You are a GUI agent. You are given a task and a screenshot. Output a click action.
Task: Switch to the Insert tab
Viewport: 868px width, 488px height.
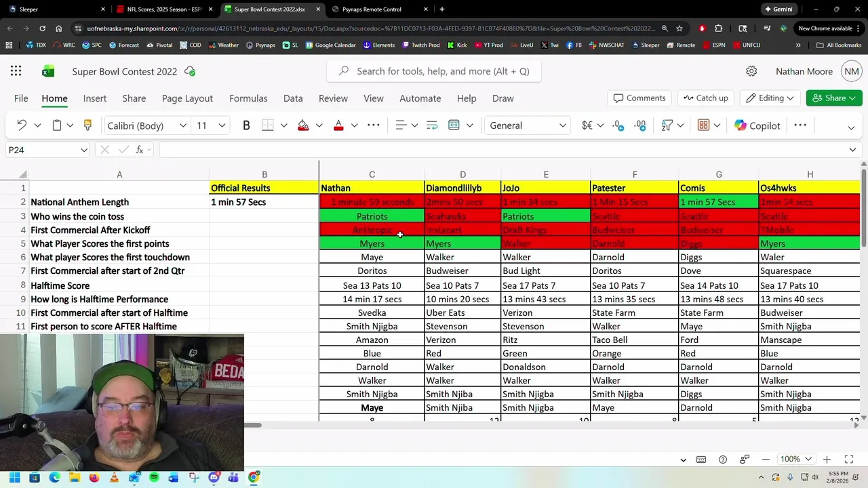pos(95,98)
